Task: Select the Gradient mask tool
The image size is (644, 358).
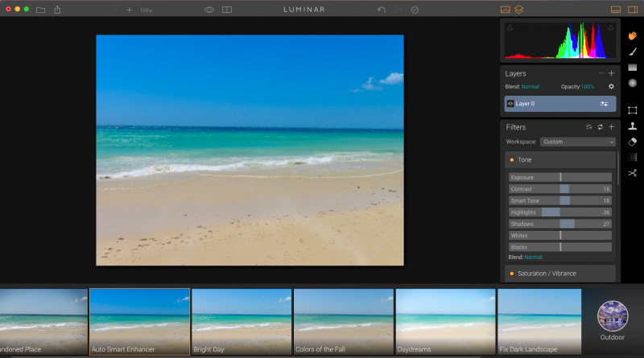Action: (633, 68)
